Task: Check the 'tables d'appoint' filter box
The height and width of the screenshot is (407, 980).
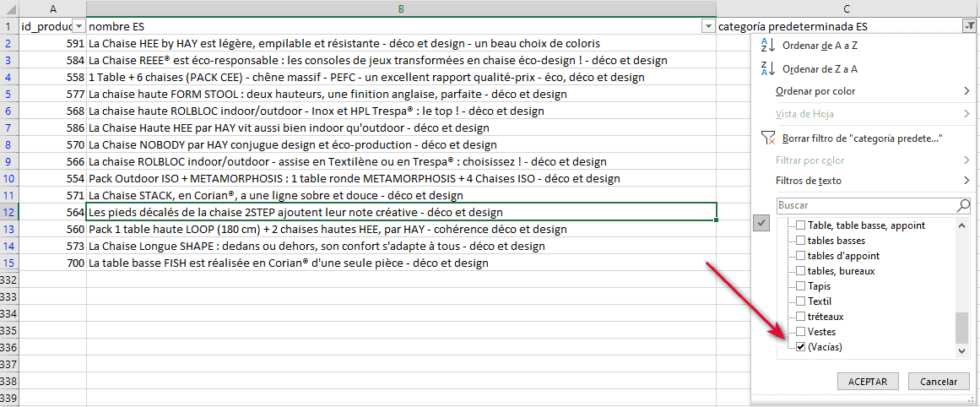Action: click(x=800, y=256)
